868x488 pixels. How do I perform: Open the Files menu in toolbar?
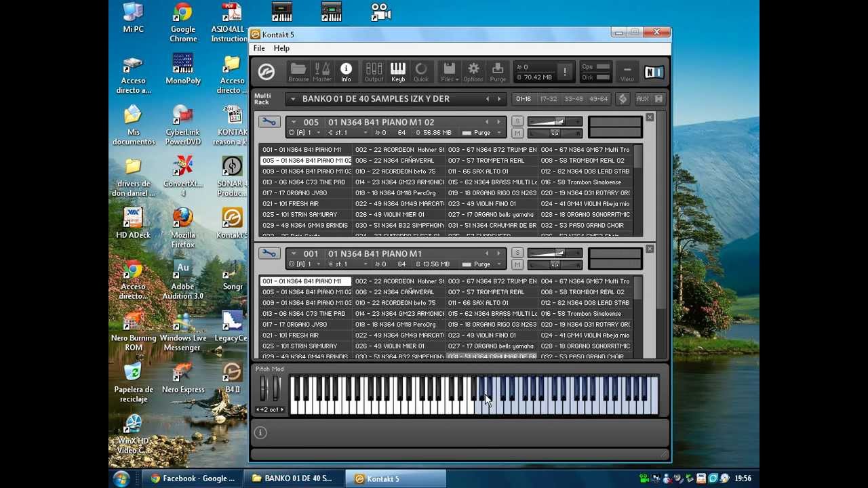449,72
